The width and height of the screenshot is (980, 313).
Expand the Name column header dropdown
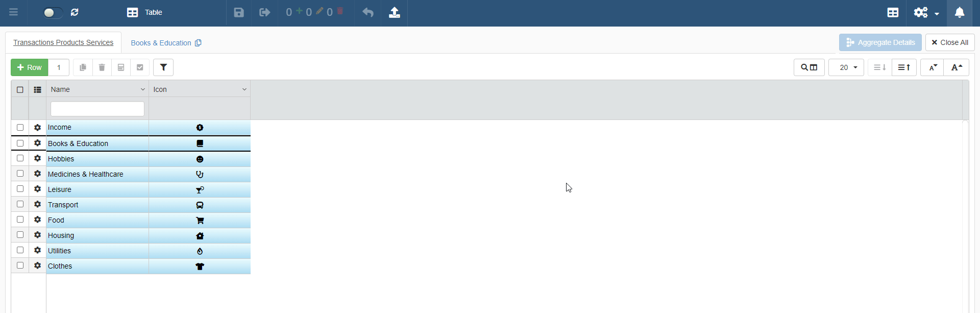pyautogui.click(x=143, y=89)
